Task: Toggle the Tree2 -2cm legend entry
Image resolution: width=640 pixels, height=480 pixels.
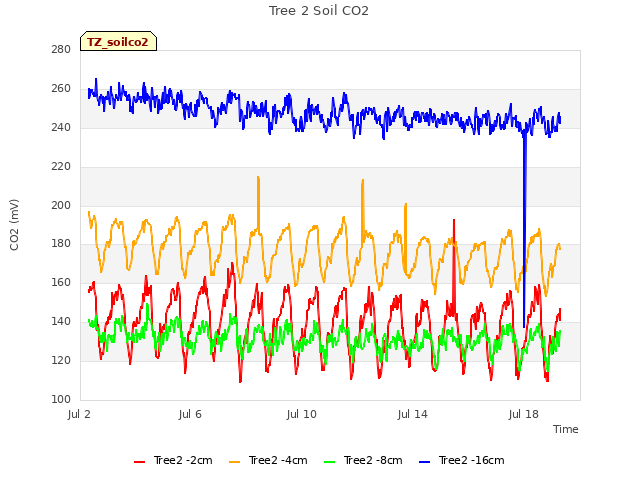Action: tap(173, 460)
